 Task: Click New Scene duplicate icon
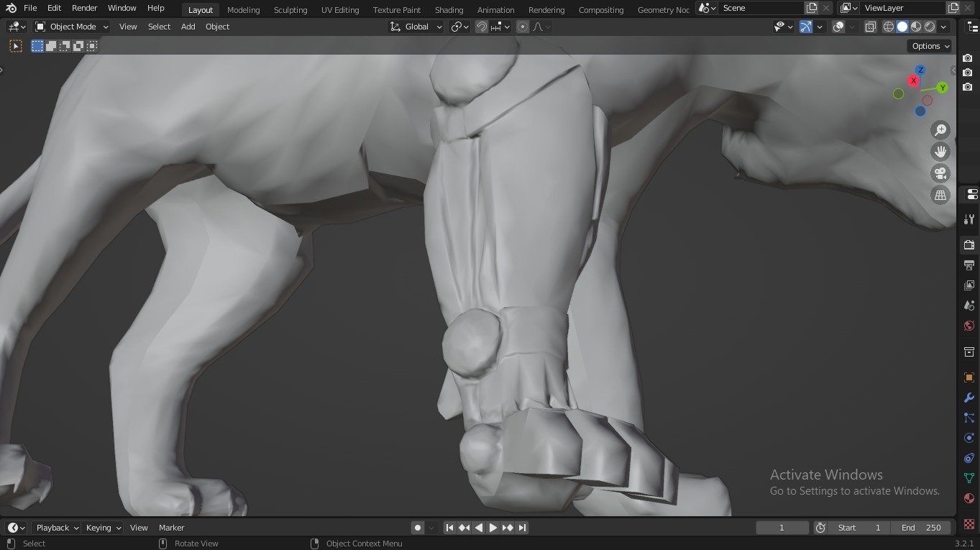[x=812, y=8]
